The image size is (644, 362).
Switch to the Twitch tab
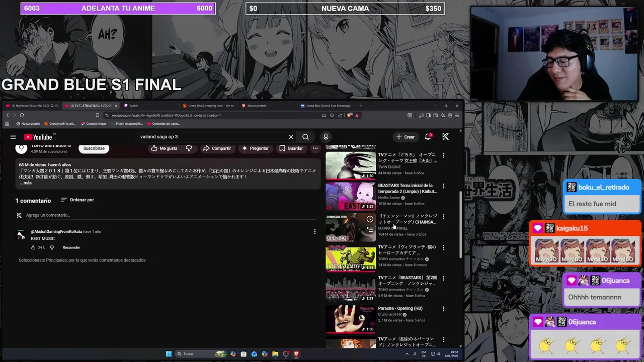151,106
